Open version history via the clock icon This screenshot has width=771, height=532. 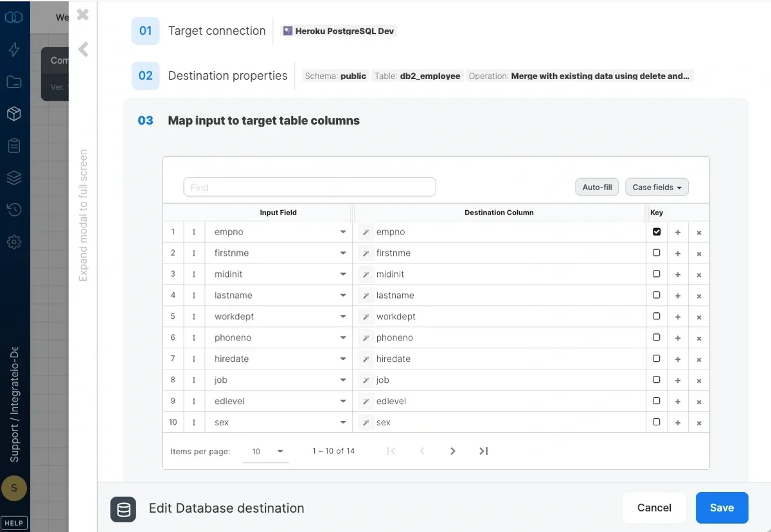[14, 209]
